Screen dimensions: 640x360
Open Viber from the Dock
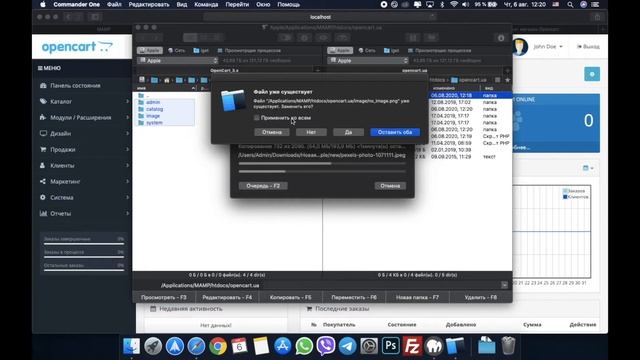point(326,346)
